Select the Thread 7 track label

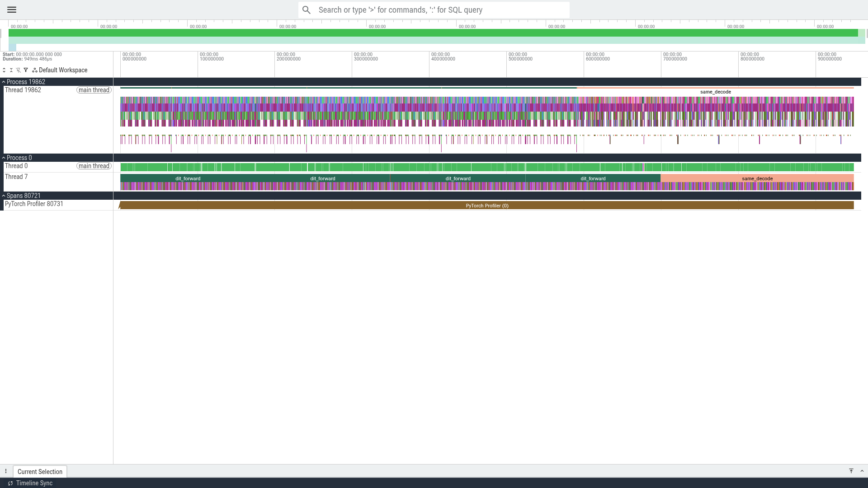16,177
